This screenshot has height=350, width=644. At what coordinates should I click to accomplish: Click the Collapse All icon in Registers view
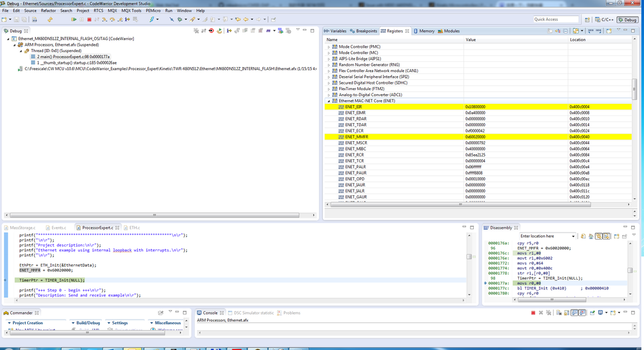pos(565,31)
